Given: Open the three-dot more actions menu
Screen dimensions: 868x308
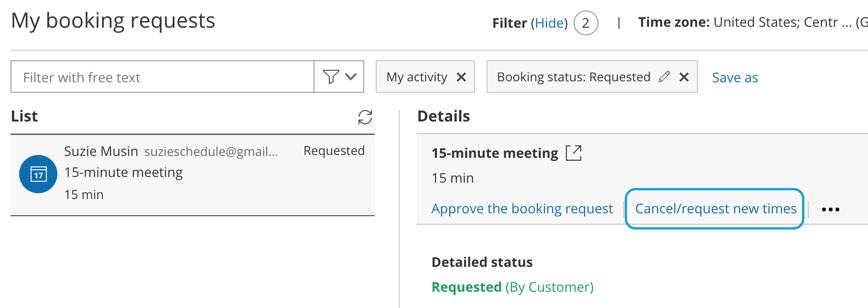Looking at the screenshot, I should [831, 209].
